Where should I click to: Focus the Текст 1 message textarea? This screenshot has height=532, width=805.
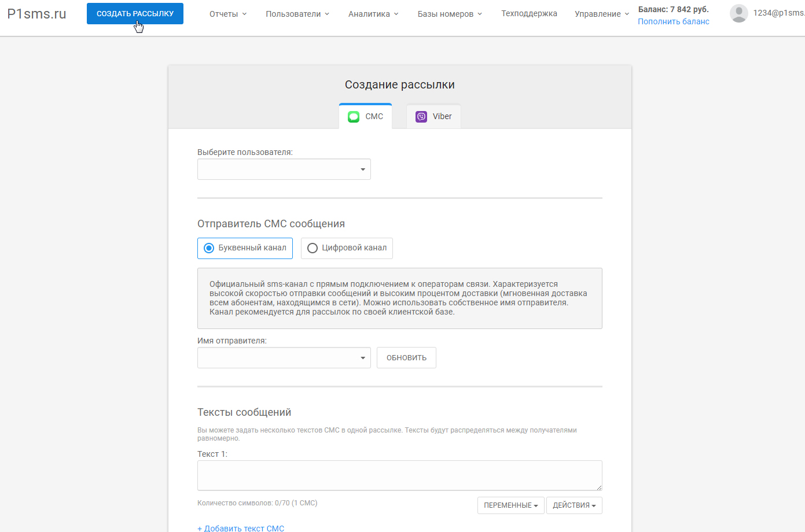click(400, 475)
